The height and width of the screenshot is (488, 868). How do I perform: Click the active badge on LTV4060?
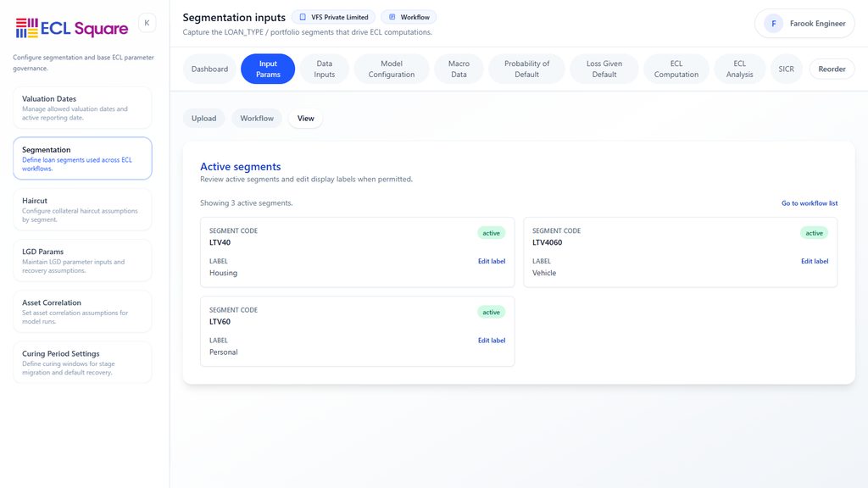[814, 233]
